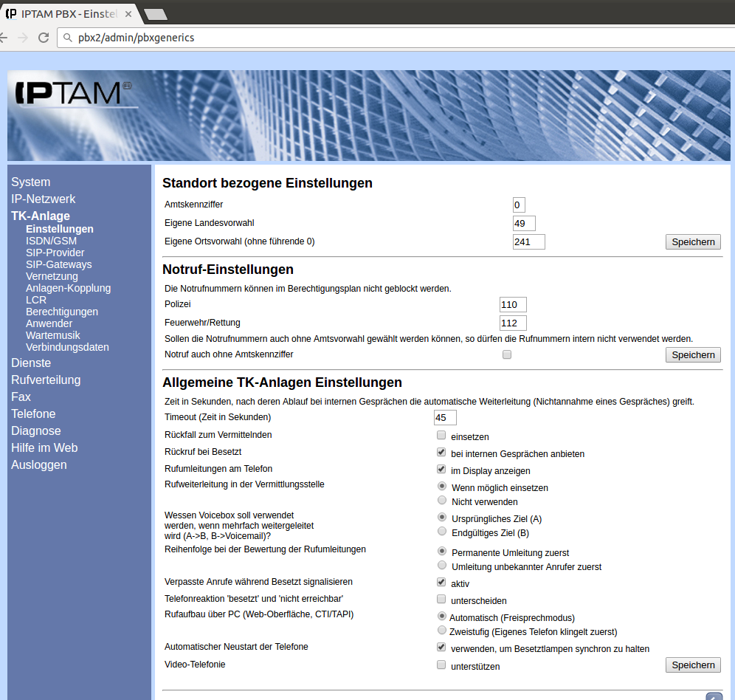The height and width of the screenshot is (700, 735).
Task: Uncheck Rückruf bei Besetzt checkbox
Action: pos(441,453)
